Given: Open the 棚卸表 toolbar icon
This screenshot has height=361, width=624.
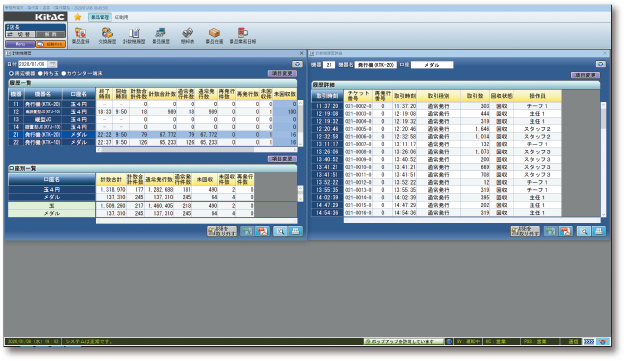Looking at the screenshot, I should [187, 35].
